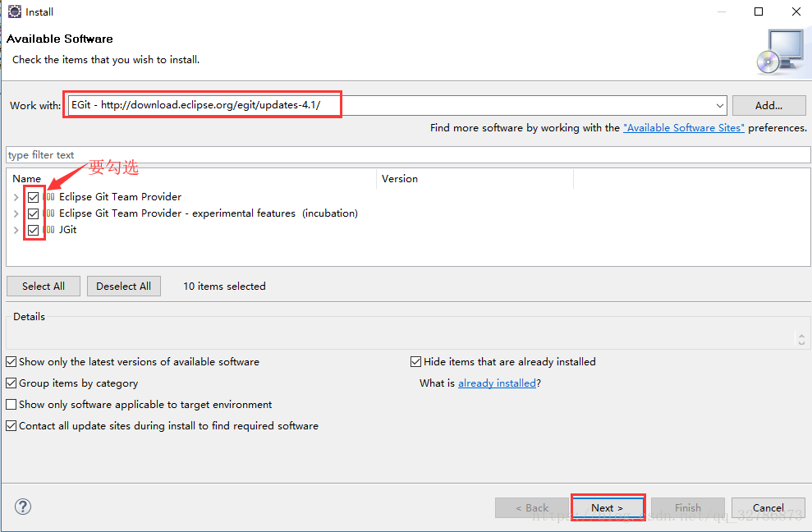Disable Group items by category
This screenshot has height=532, width=812.
[x=11, y=383]
